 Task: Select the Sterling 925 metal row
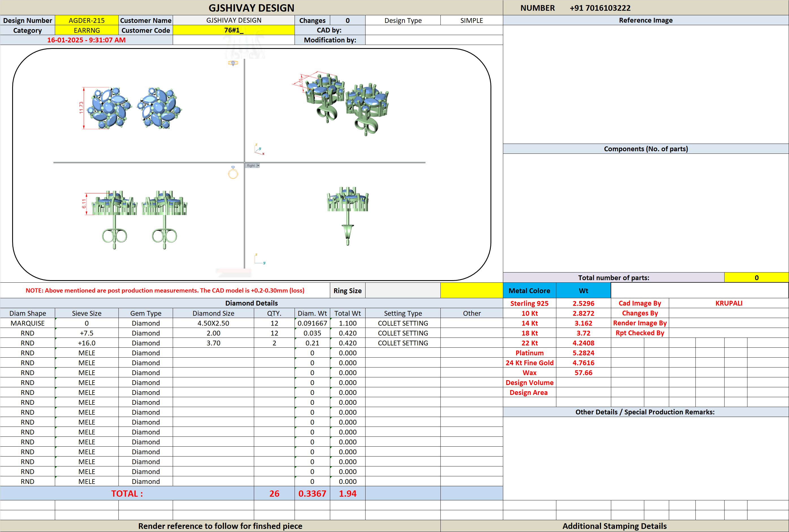pos(557,303)
